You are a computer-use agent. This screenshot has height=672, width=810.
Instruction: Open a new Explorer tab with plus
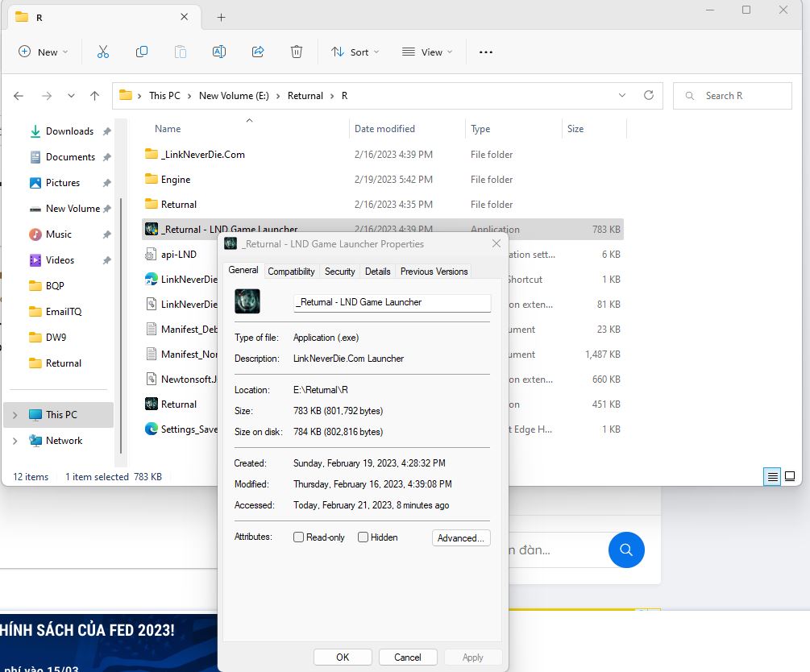coord(221,18)
